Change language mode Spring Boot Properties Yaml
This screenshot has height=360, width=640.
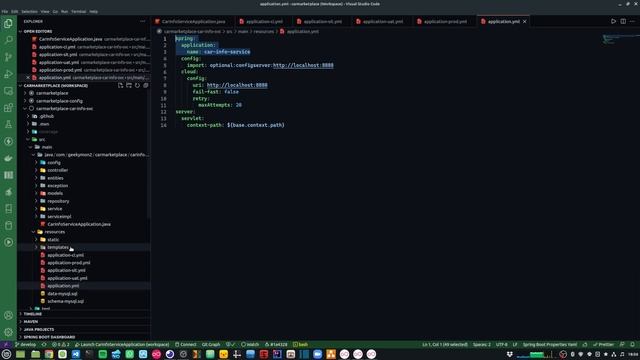(x=550, y=344)
